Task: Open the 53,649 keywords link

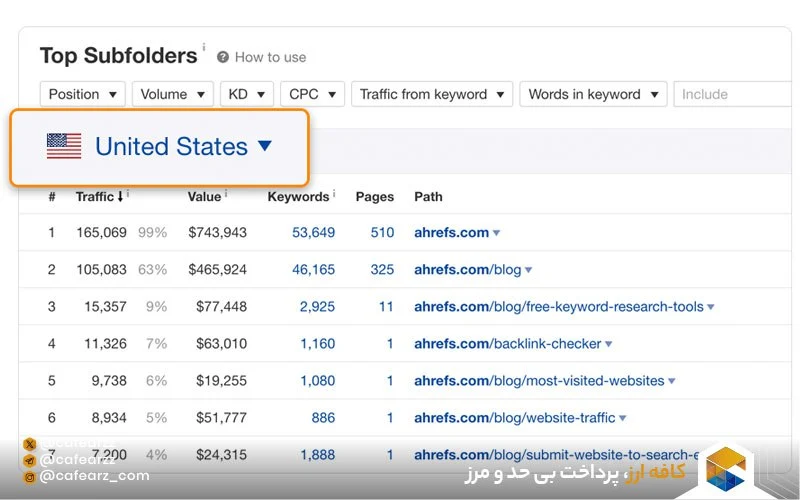Action: pyautogui.click(x=313, y=233)
